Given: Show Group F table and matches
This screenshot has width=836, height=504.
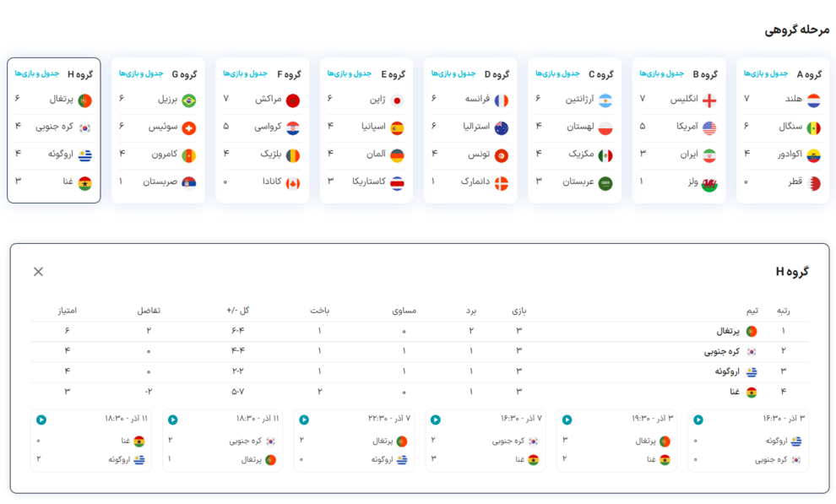Looking at the screenshot, I should (245, 73).
